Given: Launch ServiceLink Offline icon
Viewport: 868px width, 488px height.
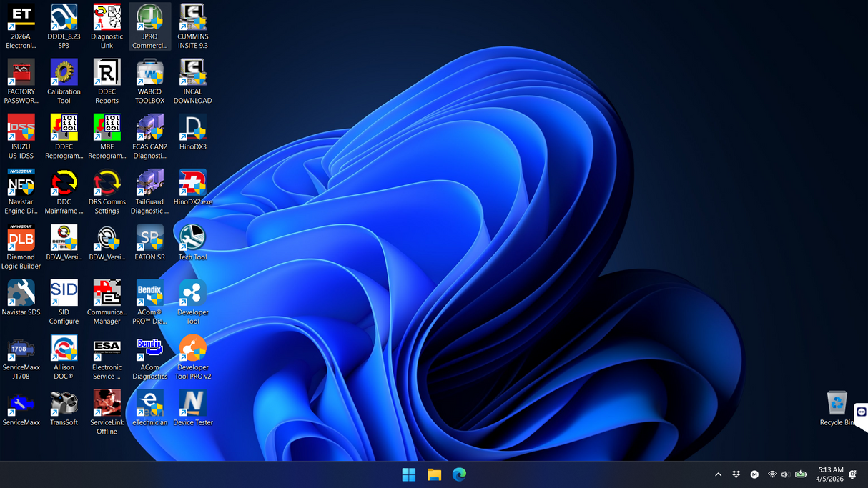Looking at the screenshot, I should tap(107, 412).
